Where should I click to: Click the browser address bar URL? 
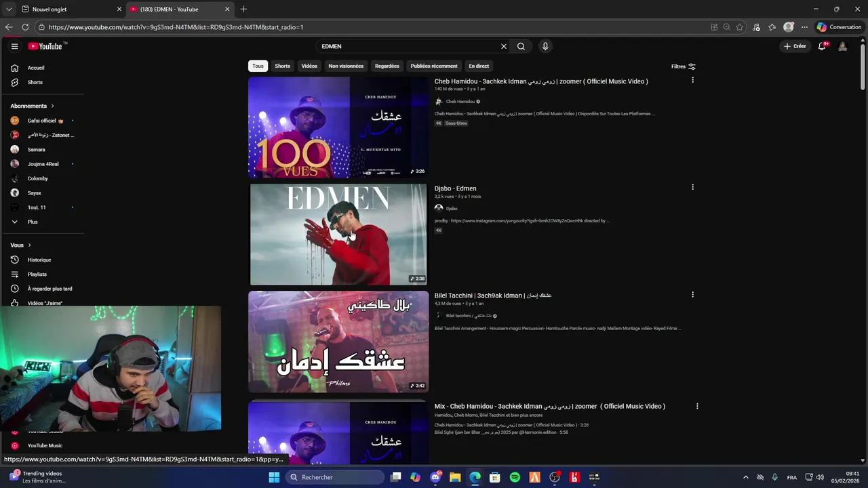point(176,27)
